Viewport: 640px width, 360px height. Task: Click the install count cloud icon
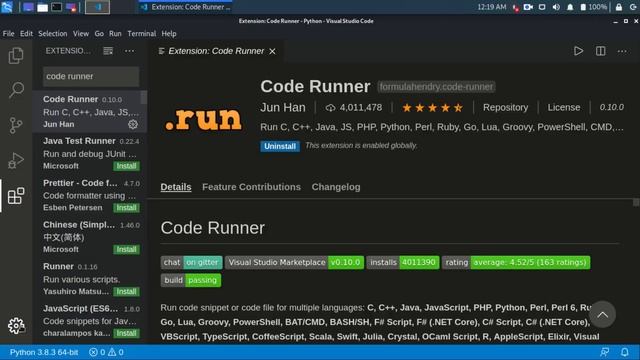330,108
